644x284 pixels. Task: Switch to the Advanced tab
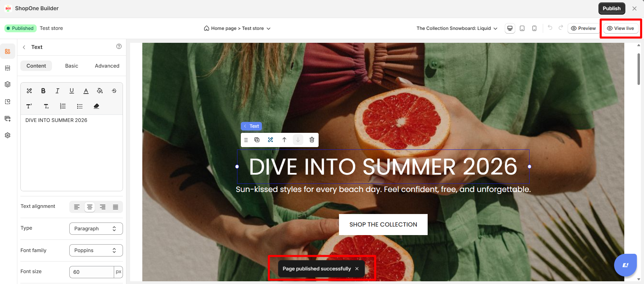[x=107, y=66]
